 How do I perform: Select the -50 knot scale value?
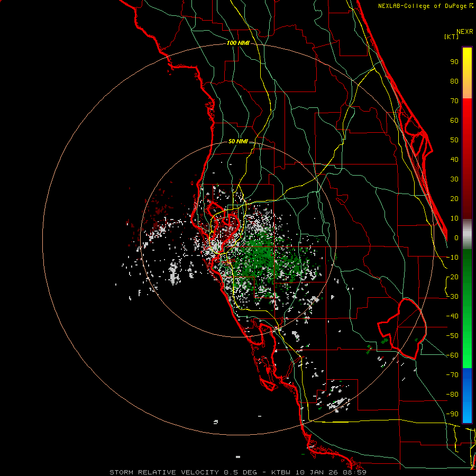pyautogui.click(x=452, y=335)
